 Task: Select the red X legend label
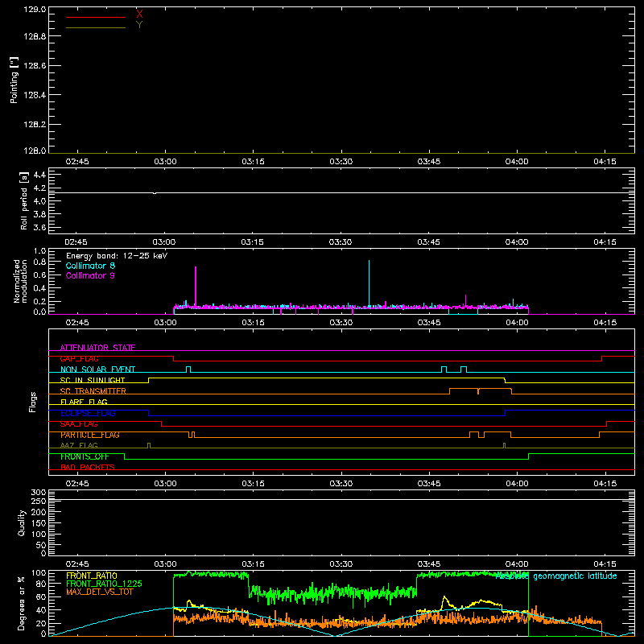(x=139, y=14)
